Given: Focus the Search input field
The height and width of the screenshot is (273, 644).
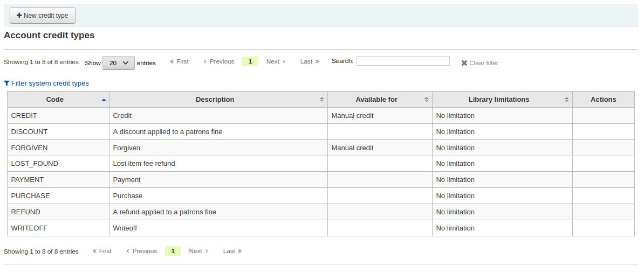Looking at the screenshot, I should click(403, 61).
